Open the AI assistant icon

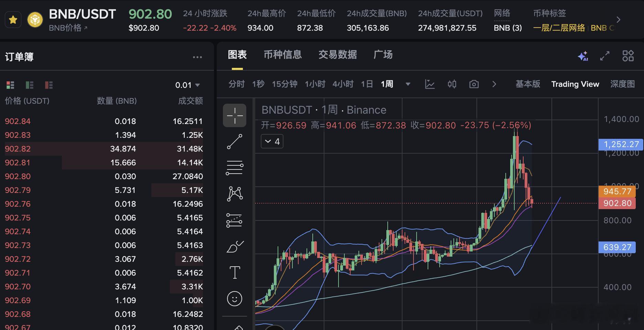click(583, 55)
